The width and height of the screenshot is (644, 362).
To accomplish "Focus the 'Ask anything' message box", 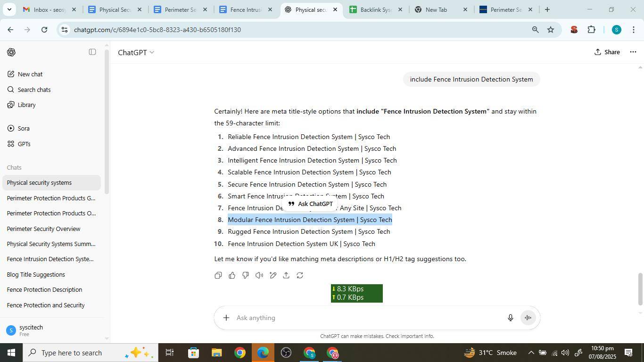I will point(368,318).
